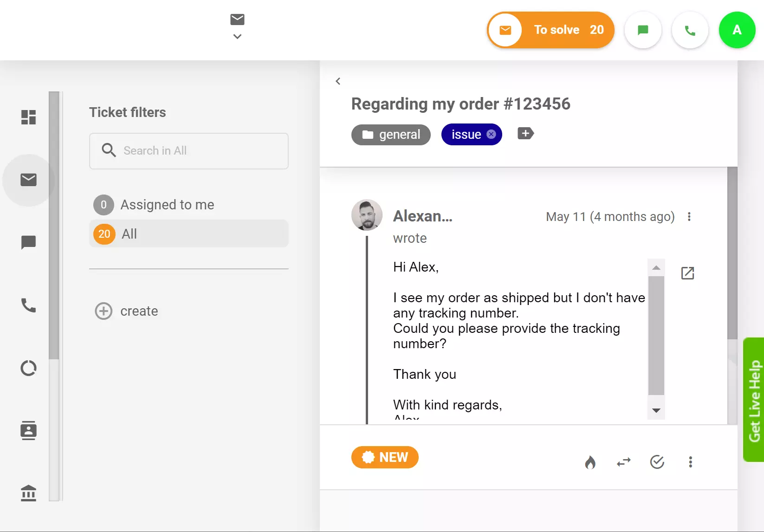The image size is (764, 532).
Task: Remove the issue tag
Action: point(491,134)
